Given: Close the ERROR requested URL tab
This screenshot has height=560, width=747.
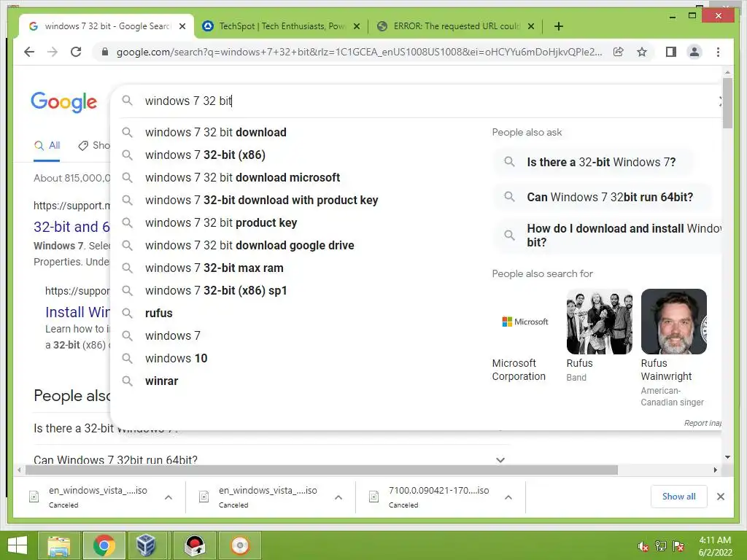Looking at the screenshot, I should point(531,27).
